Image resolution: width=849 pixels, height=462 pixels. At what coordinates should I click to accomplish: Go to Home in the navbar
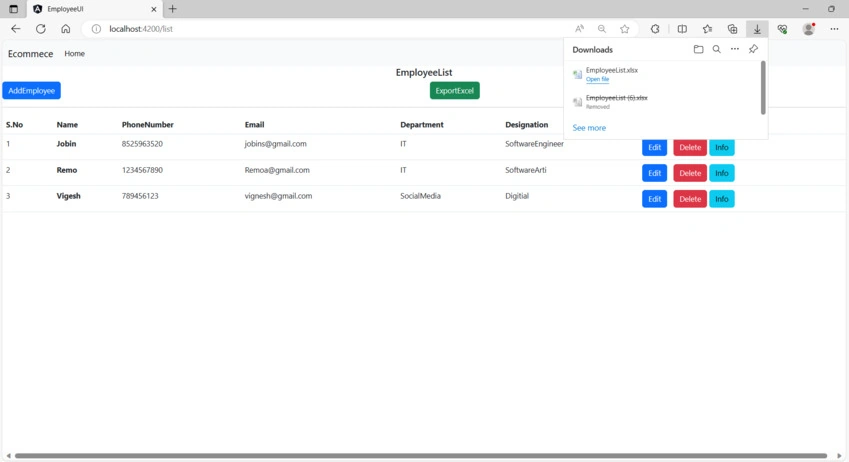74,54
